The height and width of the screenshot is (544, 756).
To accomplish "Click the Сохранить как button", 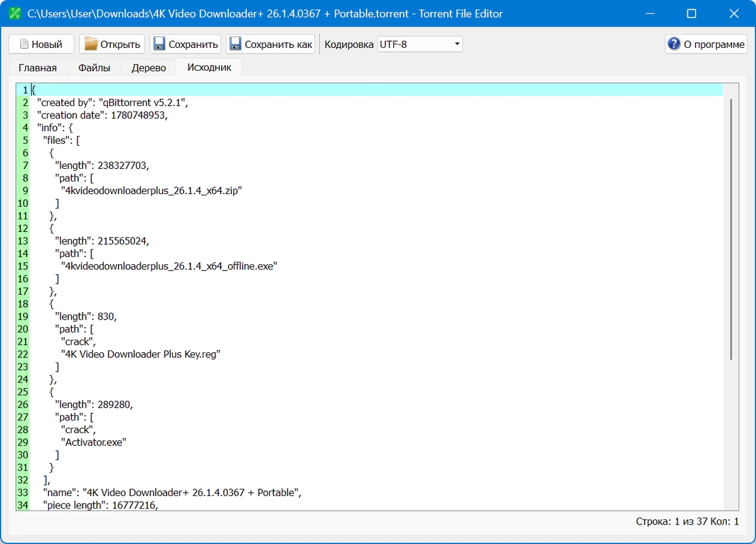I will 270,44.
